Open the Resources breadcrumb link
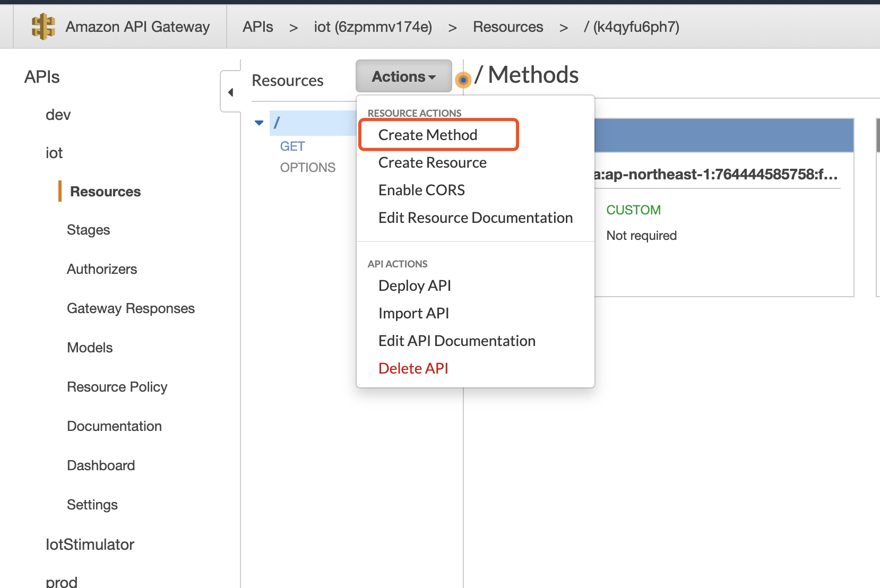Image resolution: width=880 pixels, height=588 pixels. coord(508,27)
